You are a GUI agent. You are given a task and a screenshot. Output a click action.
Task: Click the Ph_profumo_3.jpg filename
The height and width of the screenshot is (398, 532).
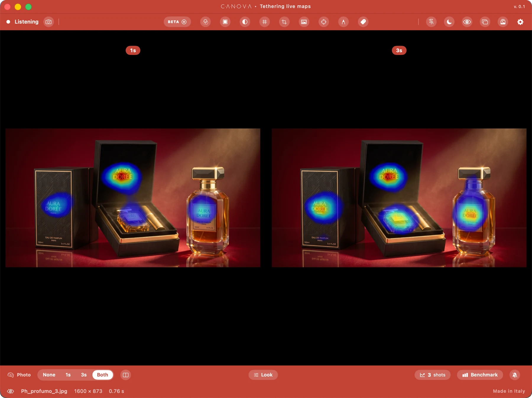pos(44,391)
